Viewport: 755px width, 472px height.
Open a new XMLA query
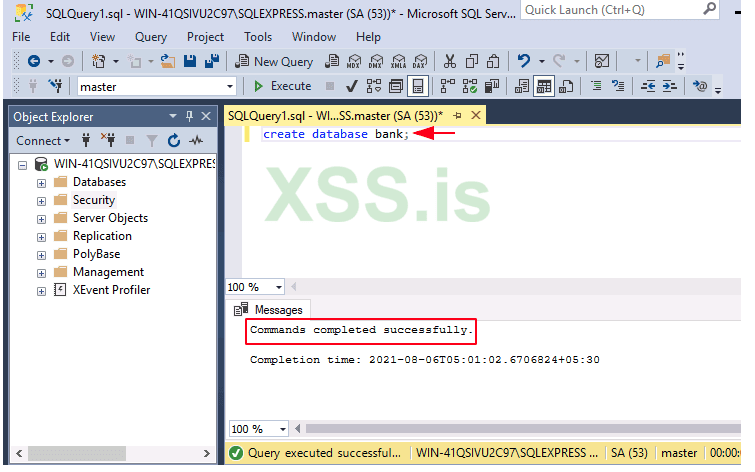pyautogui.click(x=398, y=61)
